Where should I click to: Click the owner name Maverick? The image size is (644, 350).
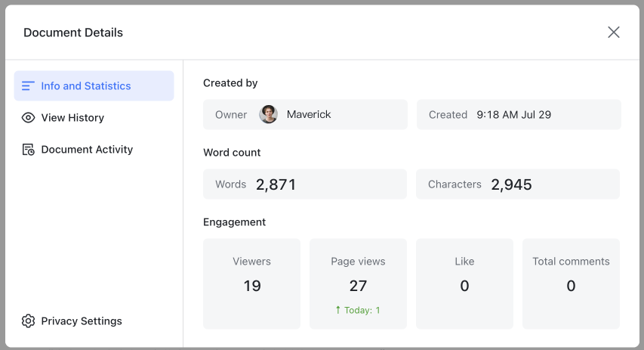coord(309,115)
